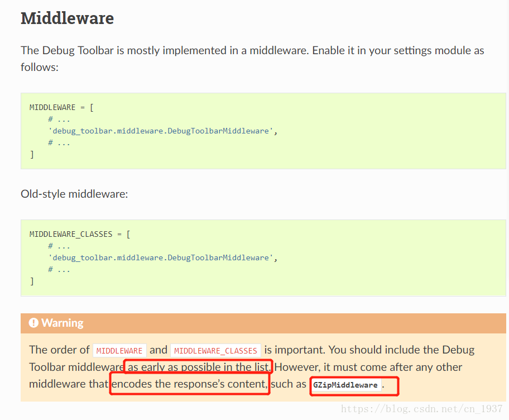Image resolution: width=509 pixels, height=420 pixels.
Task: Click 'The Debug Toolbar is mostly implemented' sentence
Action: point(165,51)
